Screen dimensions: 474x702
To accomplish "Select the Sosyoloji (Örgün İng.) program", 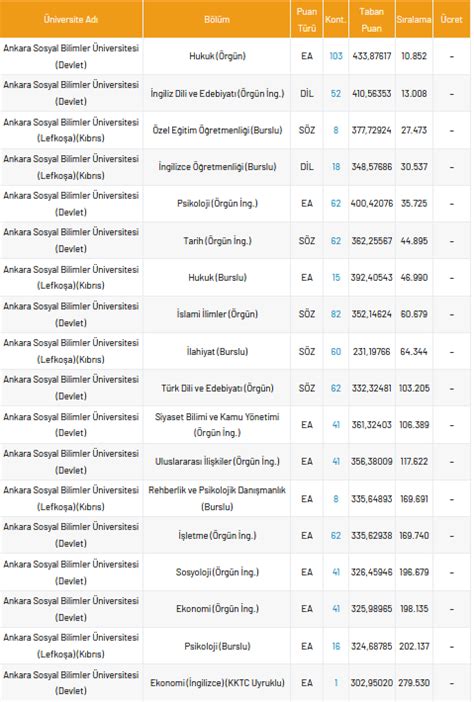I will click(x=217, y=572).
